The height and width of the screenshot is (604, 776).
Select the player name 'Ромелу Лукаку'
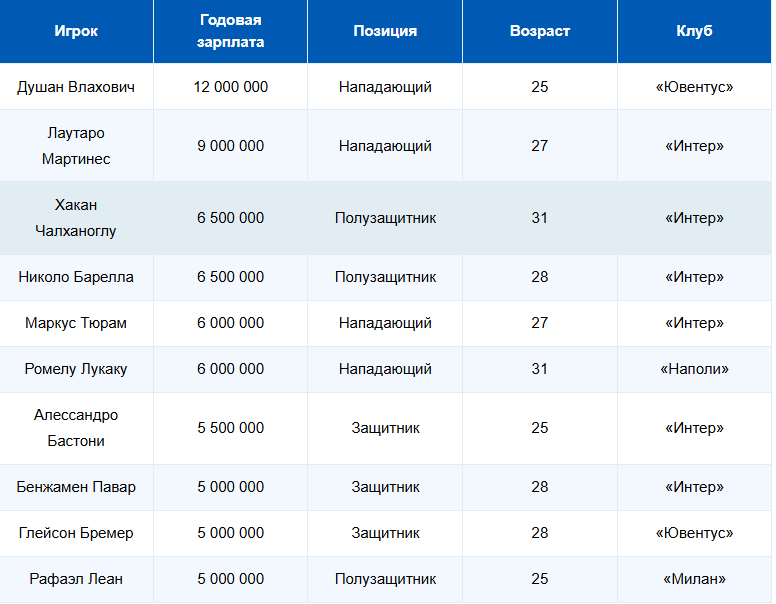76,369
